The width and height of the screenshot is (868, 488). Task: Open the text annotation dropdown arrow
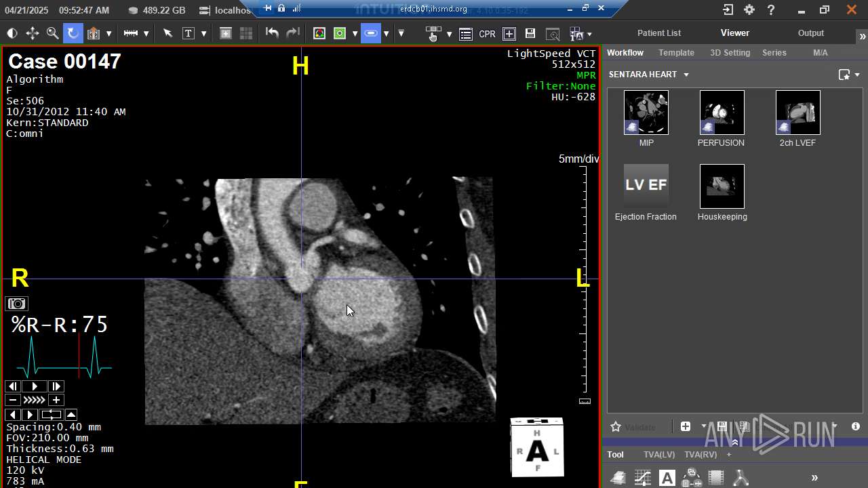point(203,34)
